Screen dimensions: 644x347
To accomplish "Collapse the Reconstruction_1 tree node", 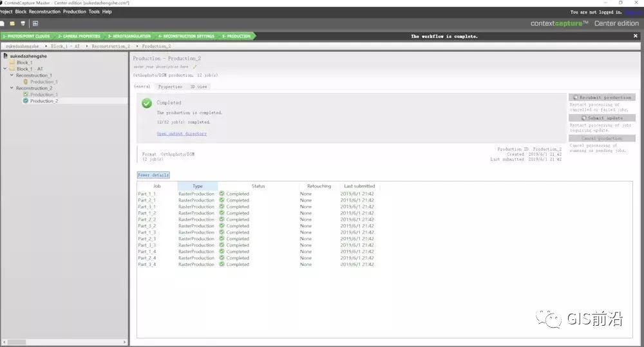I will [x=12, y=75].
